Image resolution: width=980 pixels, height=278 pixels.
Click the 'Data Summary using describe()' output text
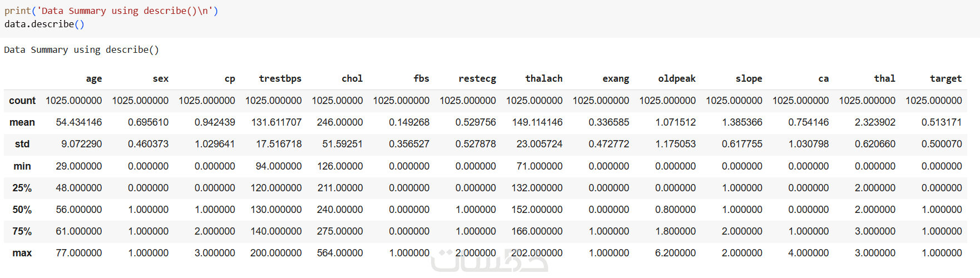[81, 50]
